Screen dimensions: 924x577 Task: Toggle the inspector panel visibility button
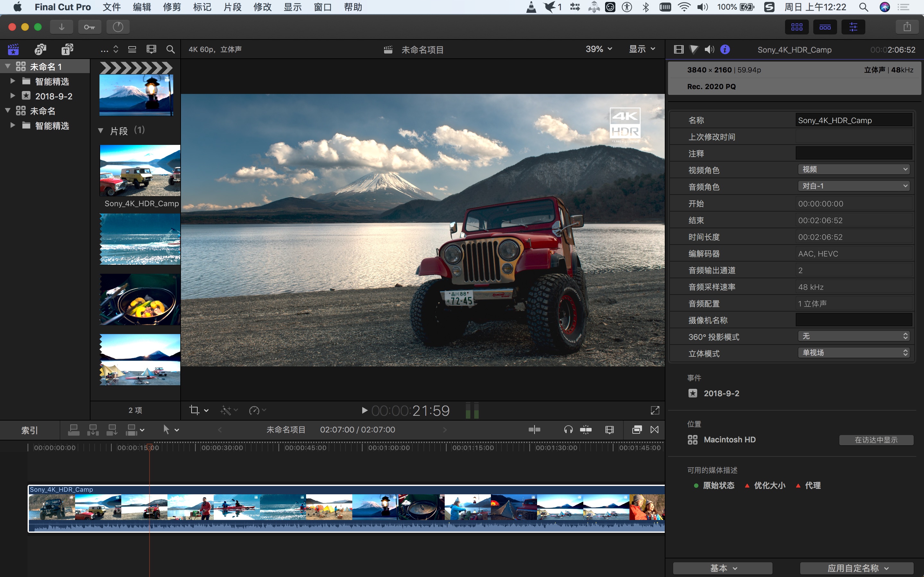click(x=853, y=27)
